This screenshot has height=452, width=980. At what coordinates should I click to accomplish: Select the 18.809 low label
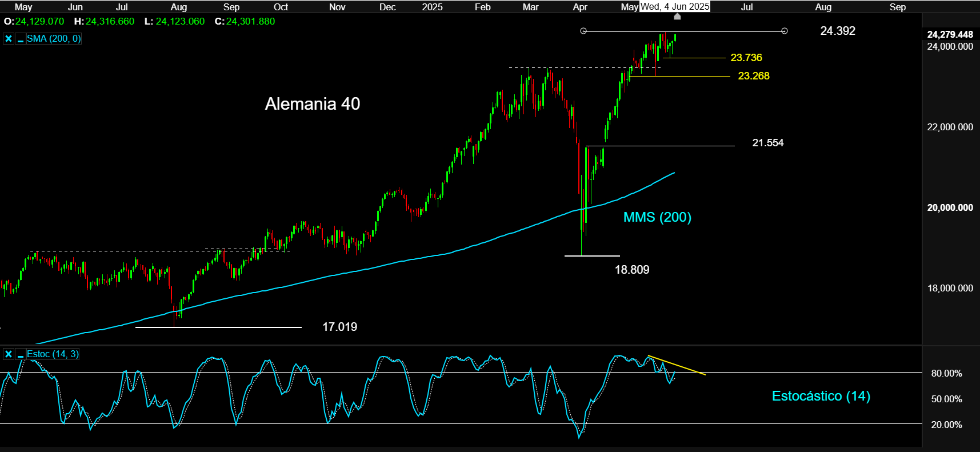[x=632, y=270]
